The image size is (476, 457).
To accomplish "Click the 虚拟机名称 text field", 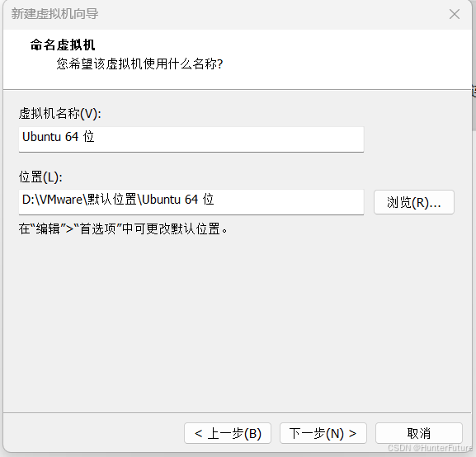I will click(x=191, y=139).
